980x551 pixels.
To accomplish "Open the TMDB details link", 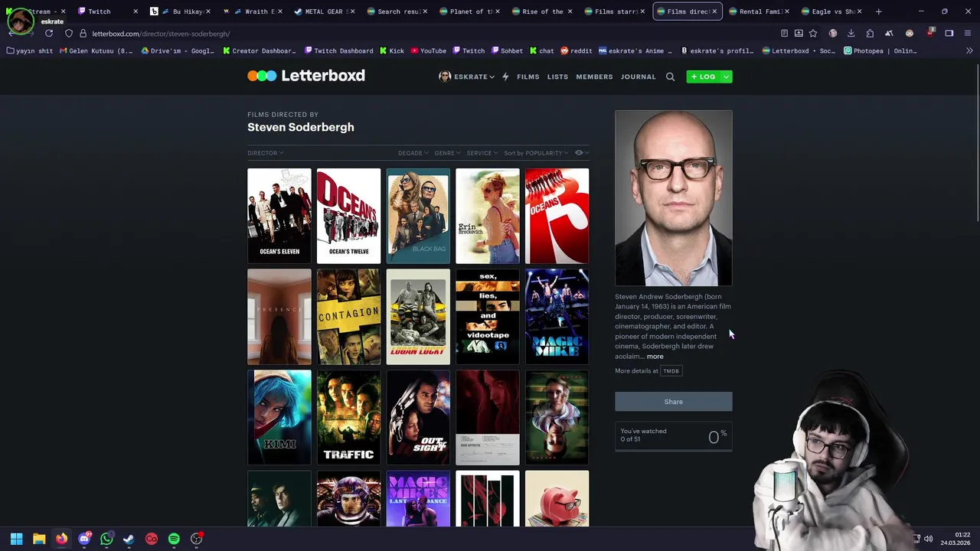I will tap(671, 371).
